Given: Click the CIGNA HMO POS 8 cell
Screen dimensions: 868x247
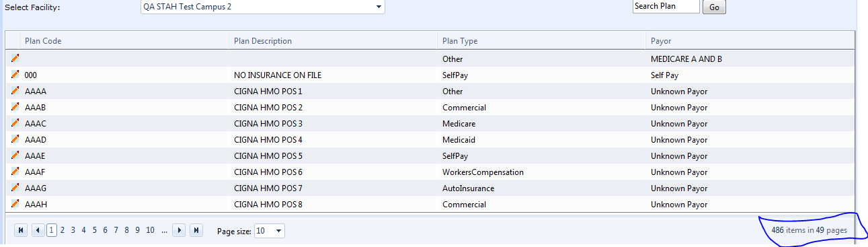Looking at the screenshot, I should 268,204.
